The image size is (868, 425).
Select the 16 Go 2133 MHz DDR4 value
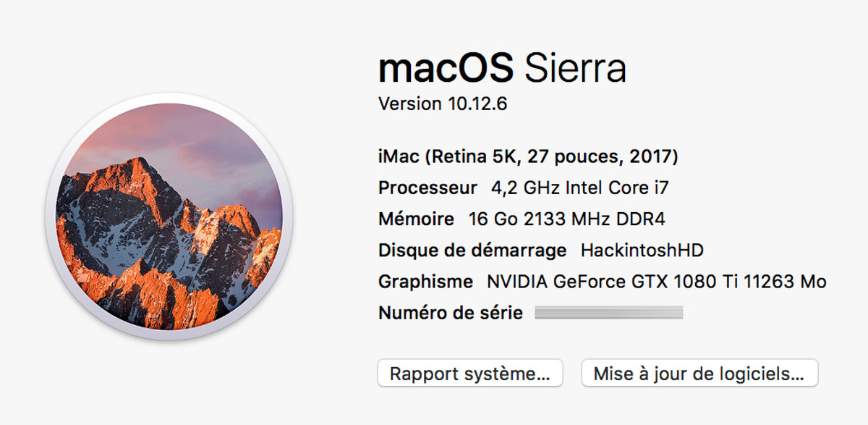[x=568, y=219]
